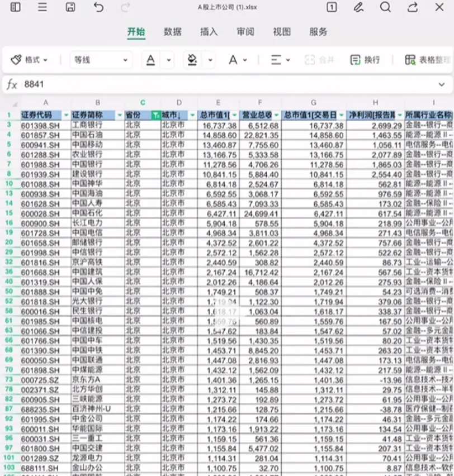
Task: Open 城市 column filter arrow
Action: (x=192, y=115)
